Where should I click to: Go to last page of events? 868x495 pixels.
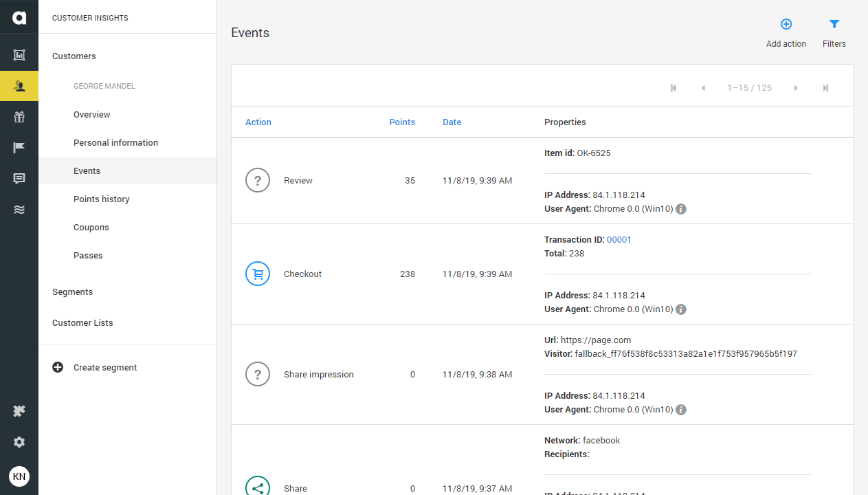825,88
